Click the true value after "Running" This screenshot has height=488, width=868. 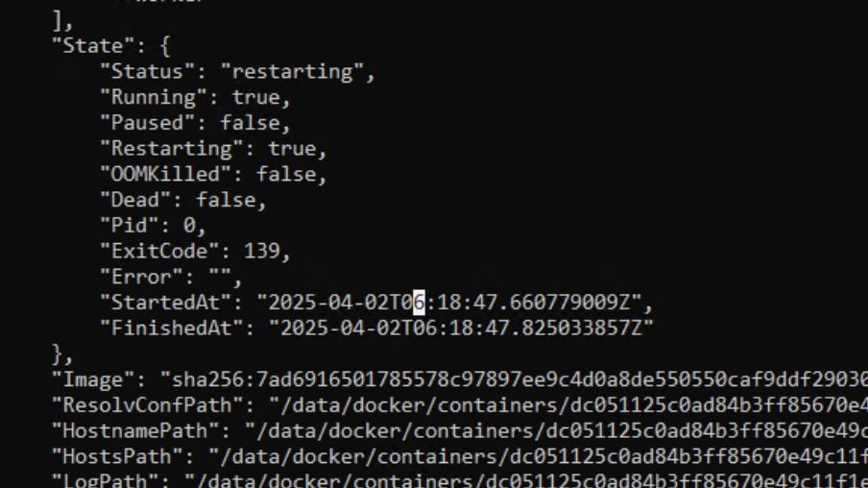[255, 97]
